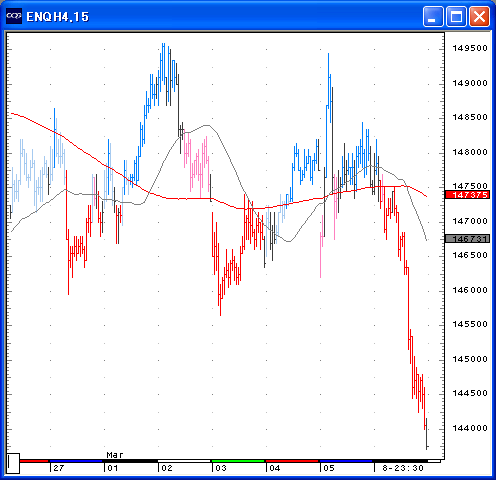
Task: Click the 149000 price axis label
Action: click(x=470, y=83)
